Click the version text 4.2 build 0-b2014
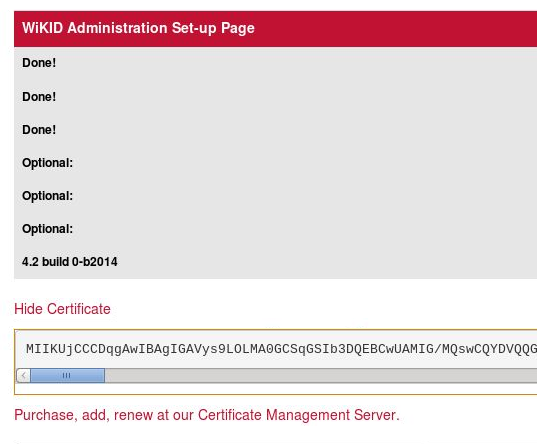537x444 pixels. (x=70, y=262)
